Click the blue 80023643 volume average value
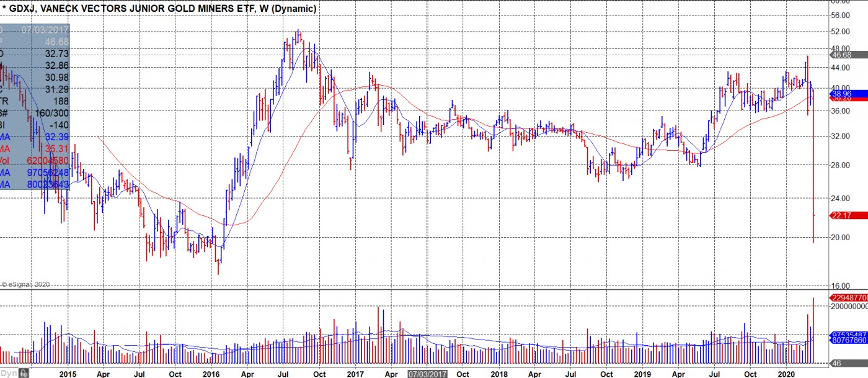The image size is (868, 378). [46, 184]
